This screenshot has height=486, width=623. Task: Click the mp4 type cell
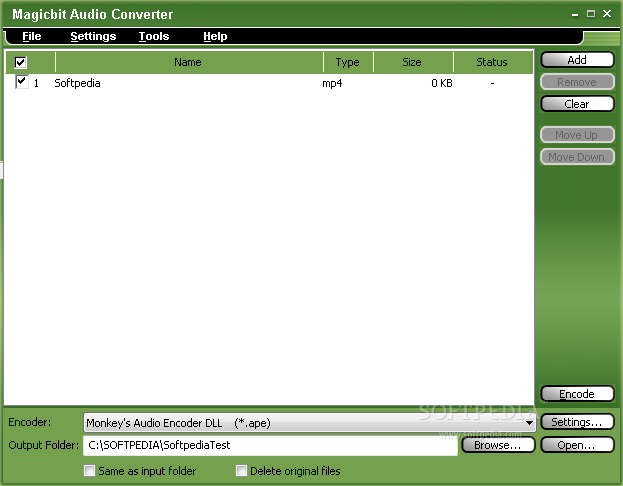click(x=332, y=83)
